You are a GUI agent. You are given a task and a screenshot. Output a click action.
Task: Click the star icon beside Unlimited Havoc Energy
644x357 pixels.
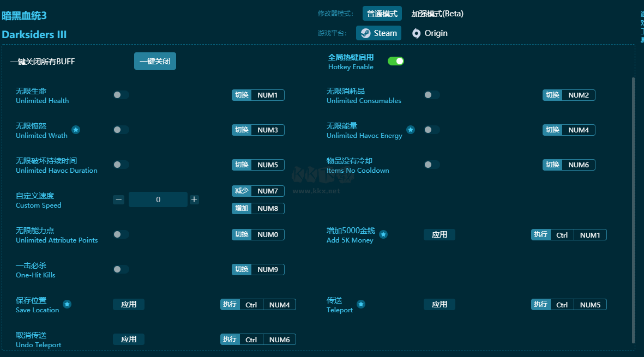410,130
